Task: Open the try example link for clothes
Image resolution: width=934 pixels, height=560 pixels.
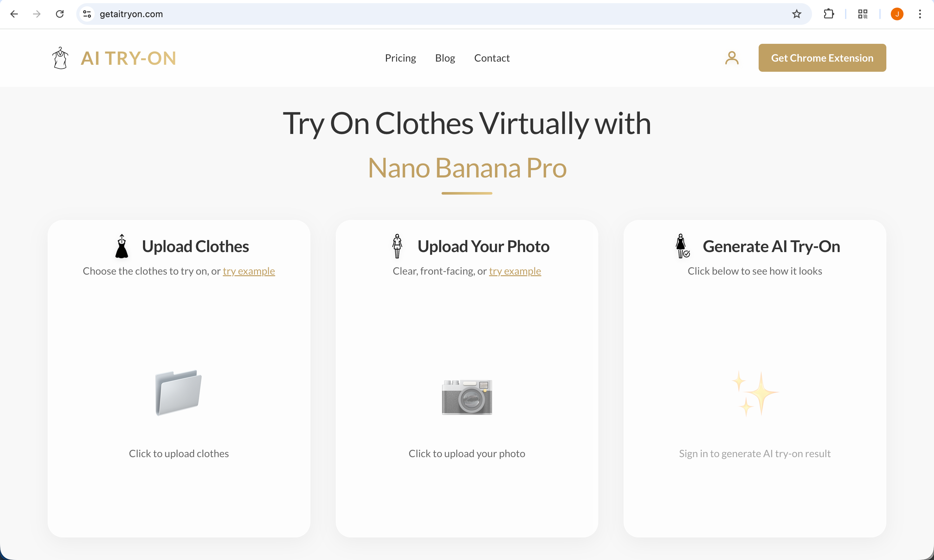Action: tap(248, 271)
